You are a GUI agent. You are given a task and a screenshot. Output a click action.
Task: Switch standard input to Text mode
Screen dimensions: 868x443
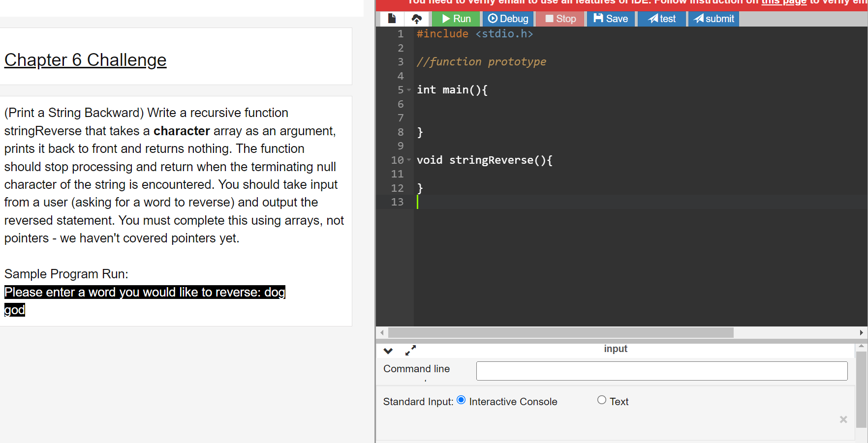click(x=601, y=400)
